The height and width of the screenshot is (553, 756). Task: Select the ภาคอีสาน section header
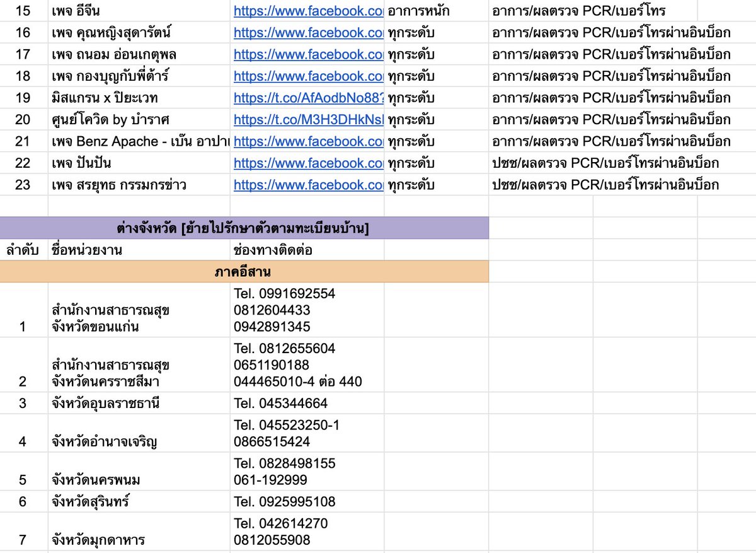coord(244,272)
